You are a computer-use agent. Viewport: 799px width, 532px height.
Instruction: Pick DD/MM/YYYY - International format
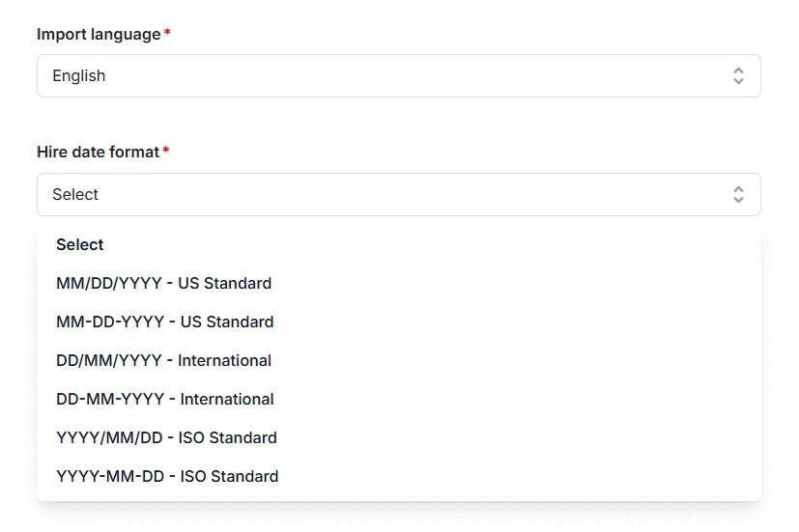point(163,361)
